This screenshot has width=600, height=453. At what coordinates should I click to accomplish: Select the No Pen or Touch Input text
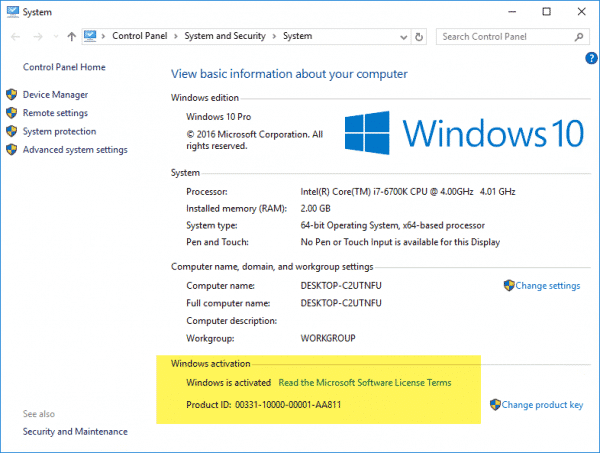(x=400, y=242)
